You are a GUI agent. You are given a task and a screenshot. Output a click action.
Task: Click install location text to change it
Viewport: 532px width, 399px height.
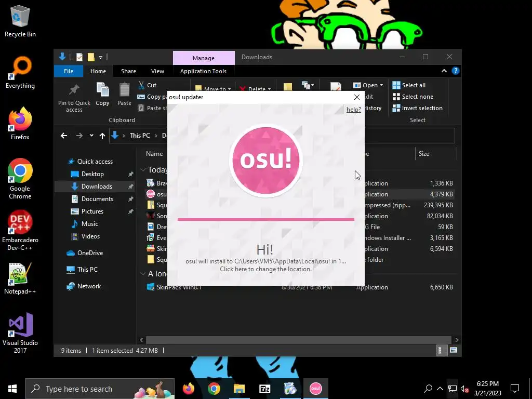pyautogui.click(x=265, y=265)
